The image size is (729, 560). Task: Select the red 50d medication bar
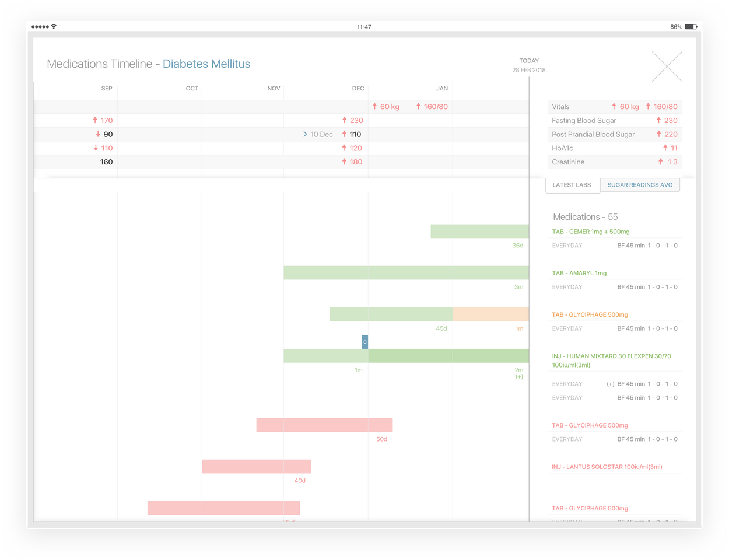pos(324,425)
